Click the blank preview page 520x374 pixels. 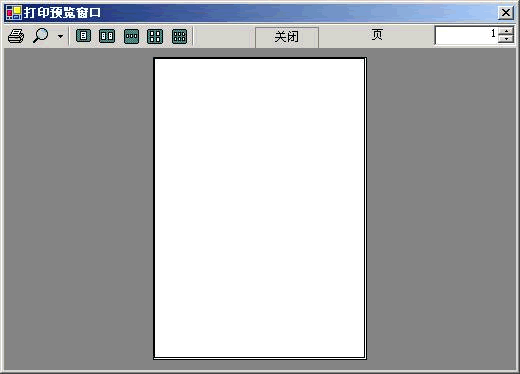pos(260,208)
